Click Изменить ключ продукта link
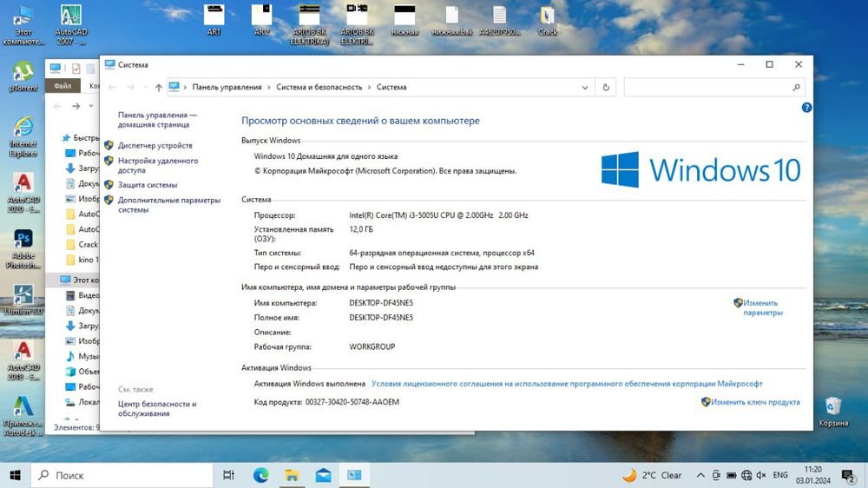This screenshot has width=868, height=488. 755,402
